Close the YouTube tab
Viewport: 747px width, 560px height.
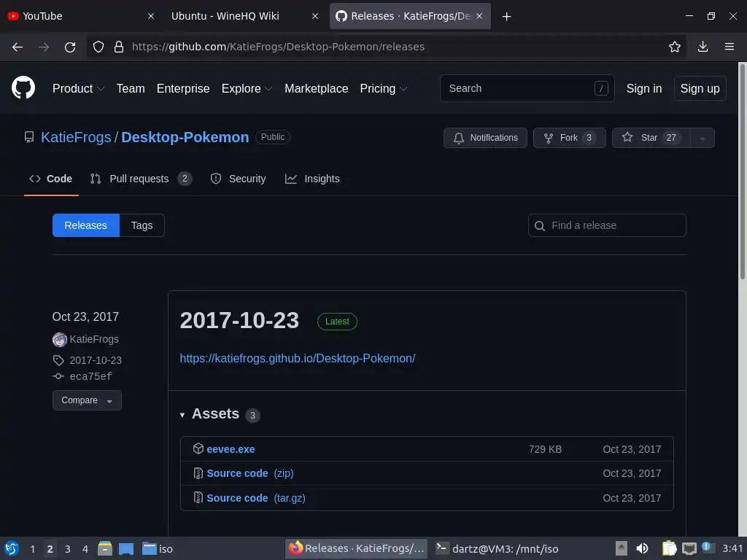coord(150,16)
